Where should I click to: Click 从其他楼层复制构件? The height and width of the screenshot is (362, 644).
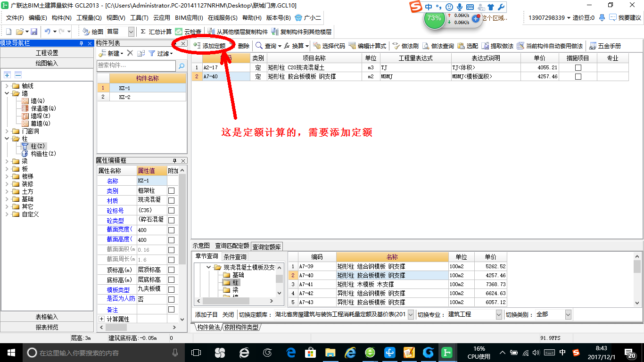point(238,32)
